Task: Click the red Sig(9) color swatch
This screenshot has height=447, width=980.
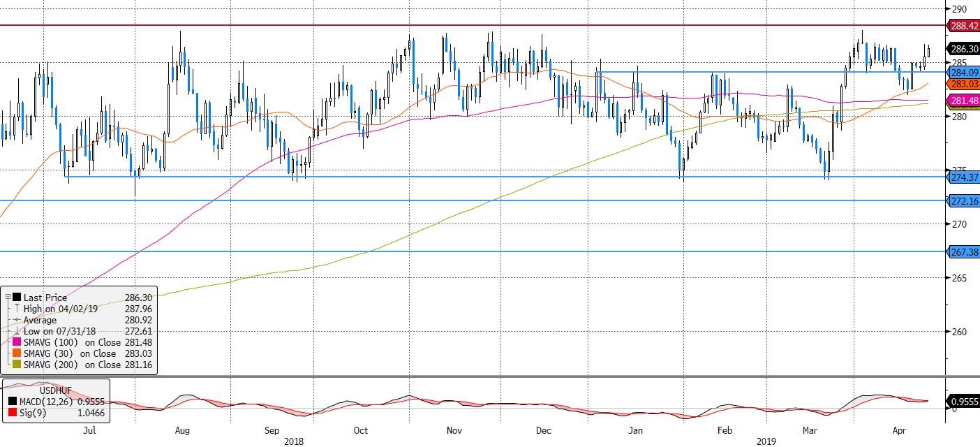Action: (13, 413)
